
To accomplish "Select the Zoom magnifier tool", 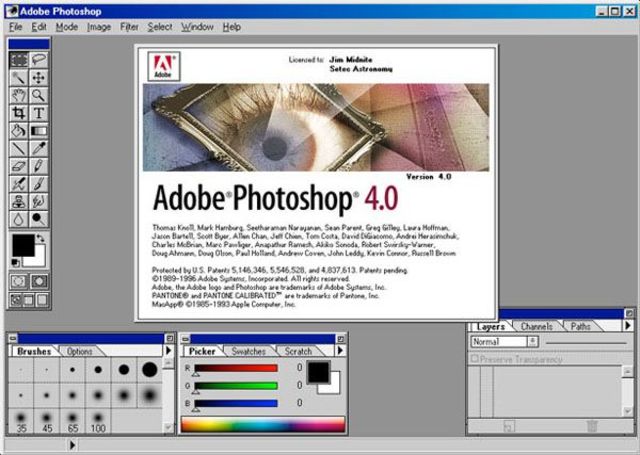I will [x=39, y=95].
